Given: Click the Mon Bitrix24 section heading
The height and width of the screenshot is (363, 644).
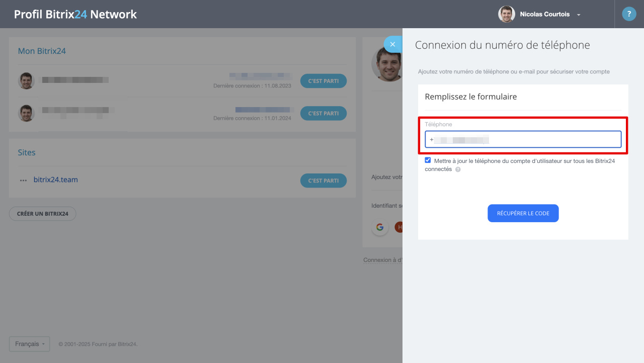Looking at the screenshot, I should click(x=42, y=51).
